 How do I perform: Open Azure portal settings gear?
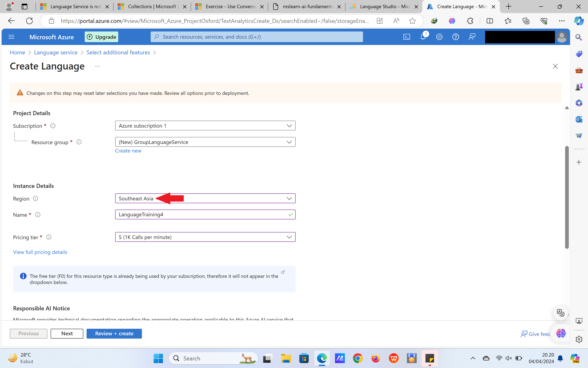pyautogui.click(x=439, y=37)
